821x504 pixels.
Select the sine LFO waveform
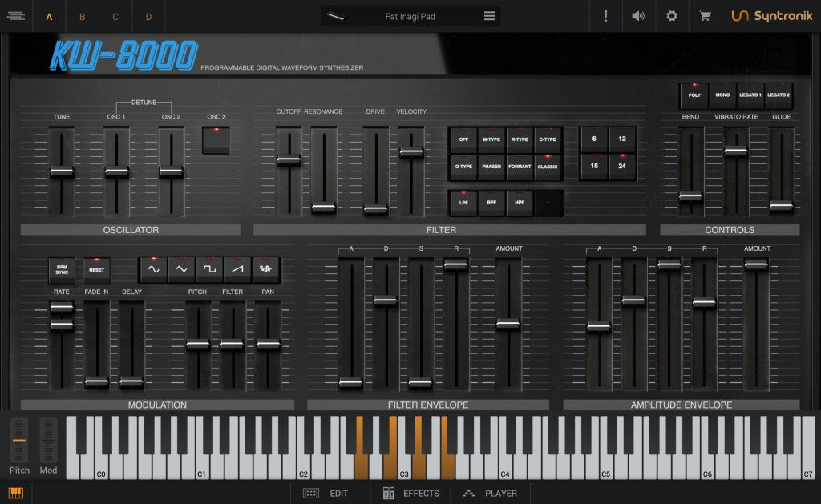(154, 269)
